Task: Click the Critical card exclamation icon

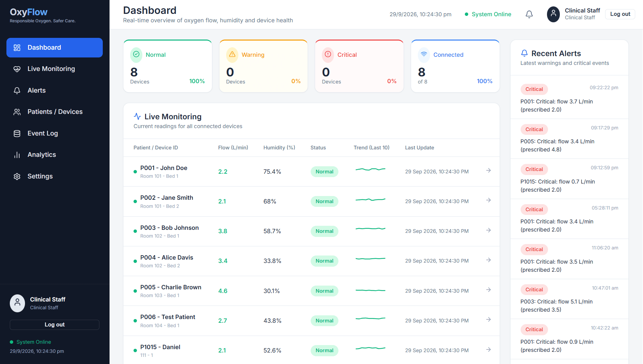Action: click(x=328, y=54)
